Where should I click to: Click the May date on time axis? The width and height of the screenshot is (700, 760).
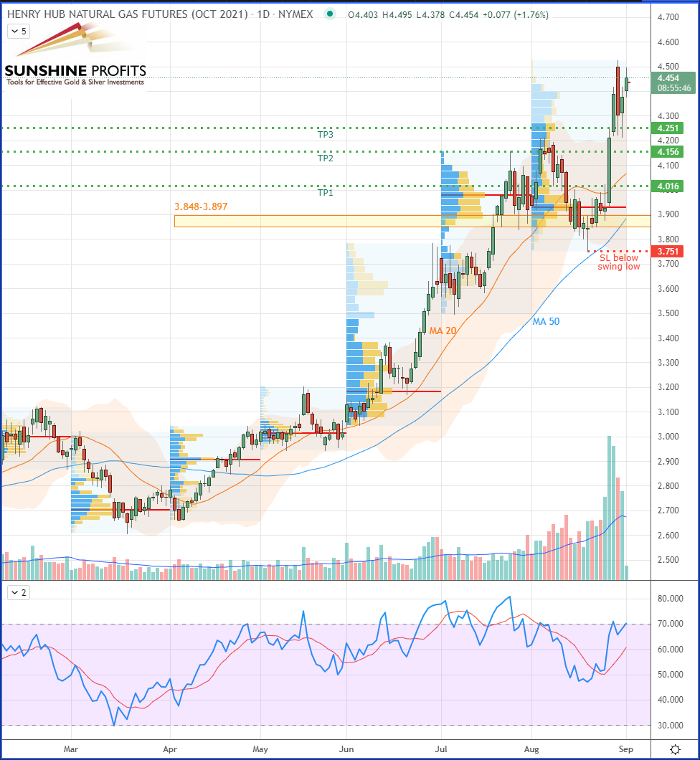point(260,749)
